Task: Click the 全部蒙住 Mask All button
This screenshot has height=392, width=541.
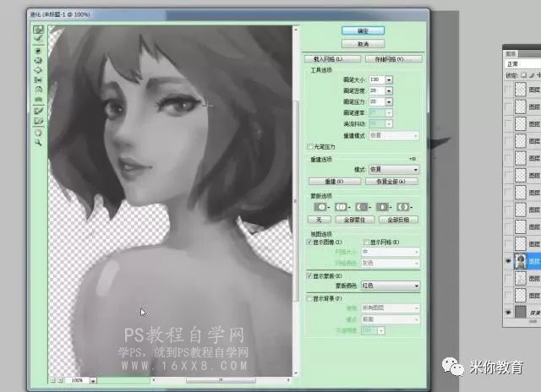Action: tap(355, 220)
